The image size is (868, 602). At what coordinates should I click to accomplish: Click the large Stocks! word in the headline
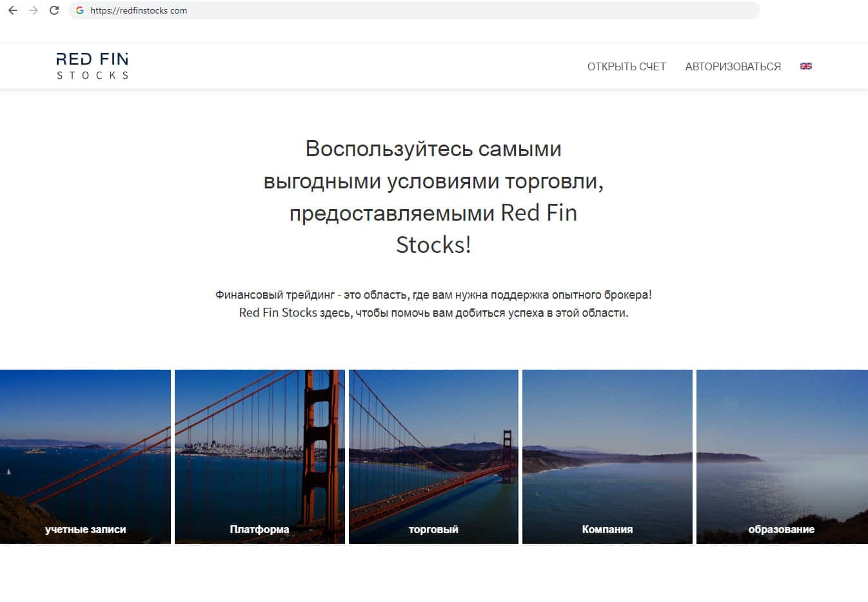(433, 245)
